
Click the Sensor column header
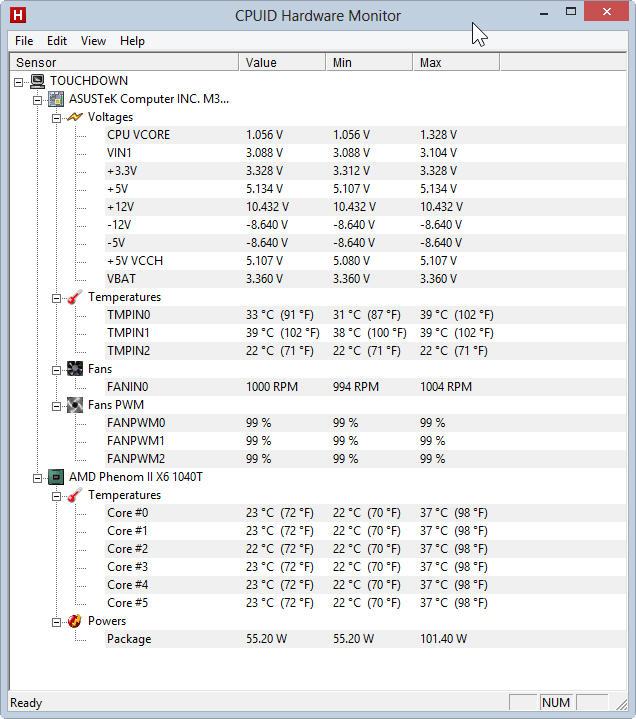[124, 62]
